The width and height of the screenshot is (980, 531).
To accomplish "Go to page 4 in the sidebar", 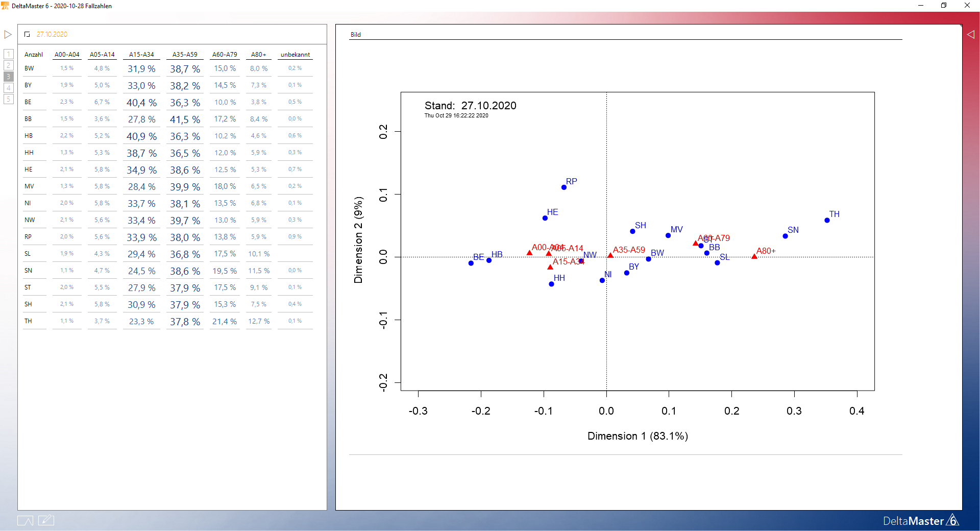I will [9, 88].
